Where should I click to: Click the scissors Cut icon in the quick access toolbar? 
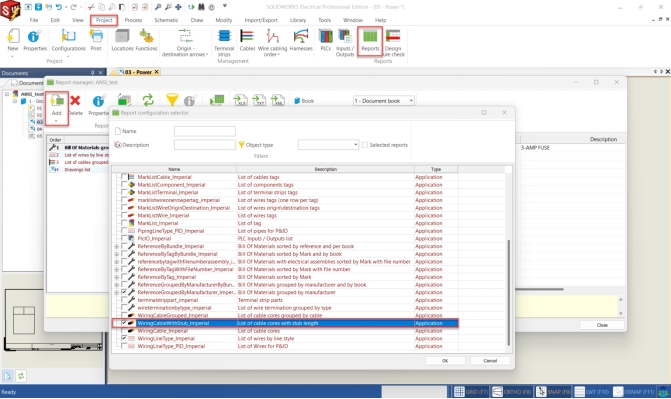(91, 7)
